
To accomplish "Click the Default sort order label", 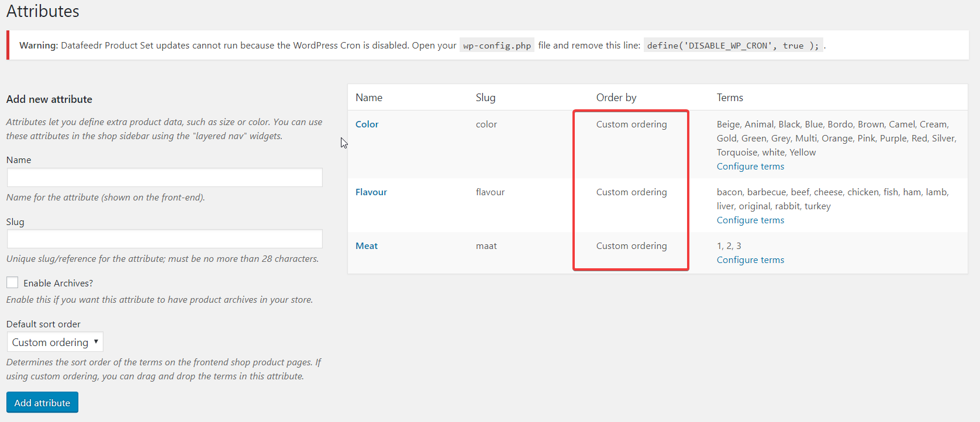I will pyautogui.click(x=43, y=324).
